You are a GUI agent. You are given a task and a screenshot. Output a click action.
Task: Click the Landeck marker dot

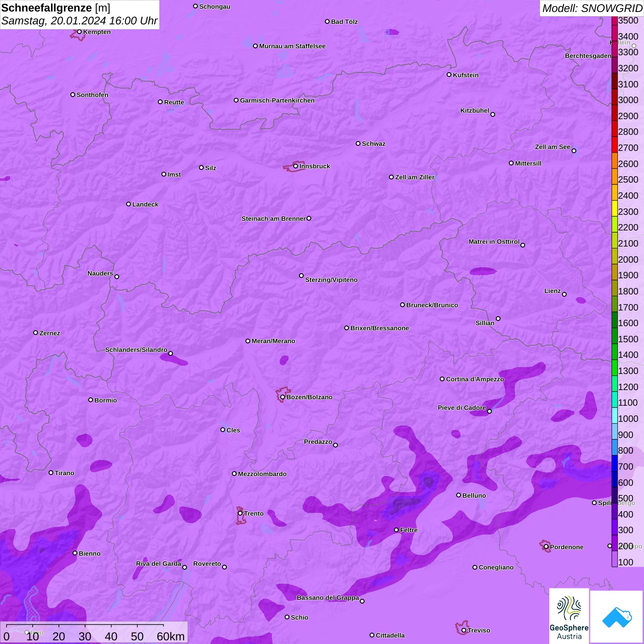coord(128,204)
